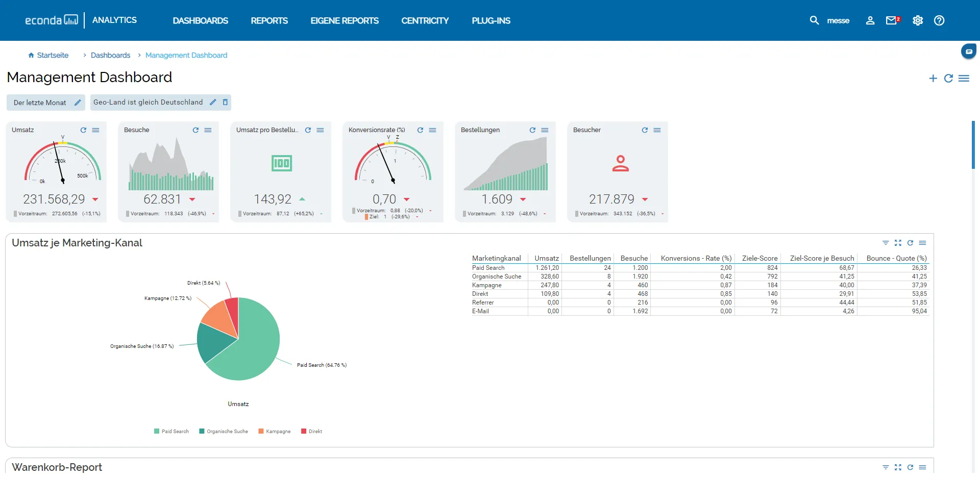This screenshot has height=478, width=980.
Task: Open the user profile icon
Action: point(870,20)
